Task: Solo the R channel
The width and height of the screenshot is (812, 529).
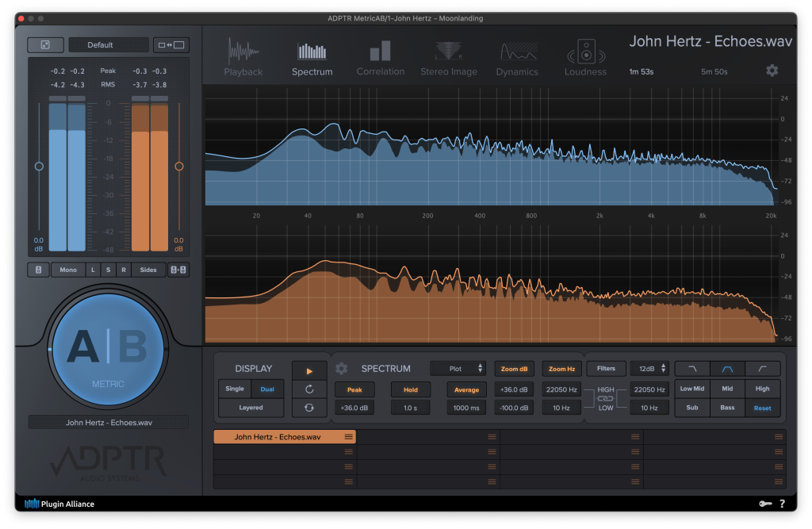Action: tap(124, 270)
